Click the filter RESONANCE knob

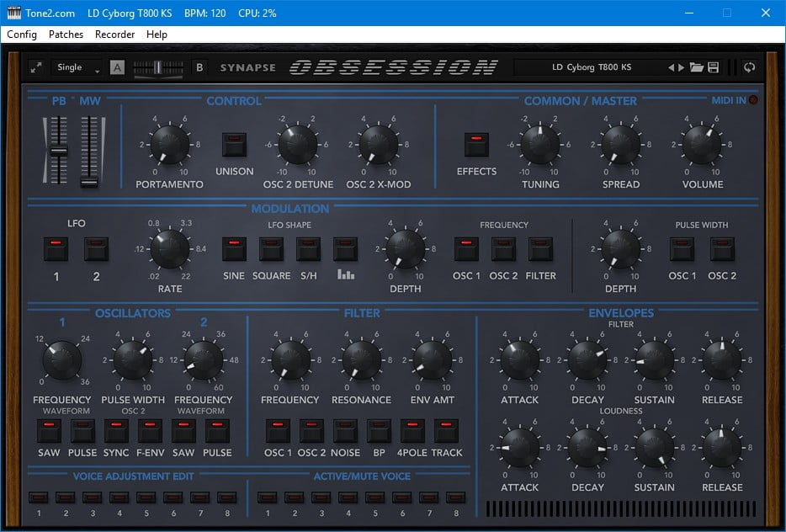tap(361, 360)
